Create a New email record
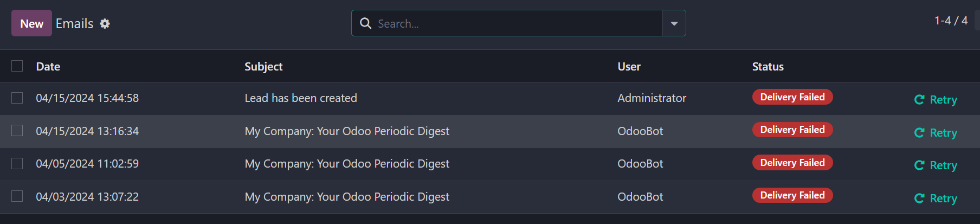 coord(31,23)
